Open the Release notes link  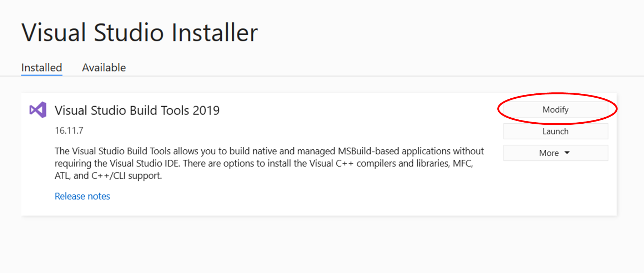coord(82,196)
